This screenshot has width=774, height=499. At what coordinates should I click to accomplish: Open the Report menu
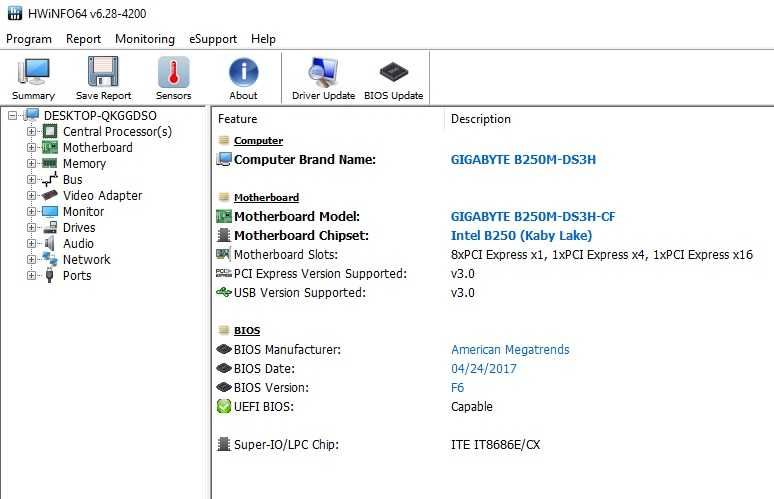point(83,39)
